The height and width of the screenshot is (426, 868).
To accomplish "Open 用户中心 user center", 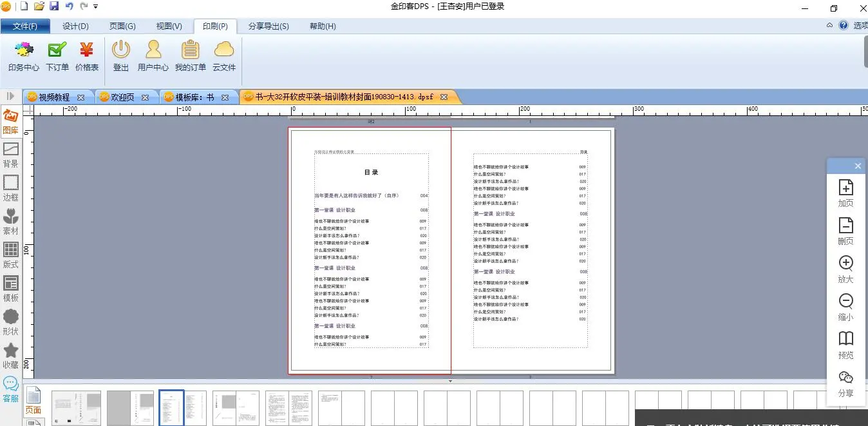I will tap(153, 55).
